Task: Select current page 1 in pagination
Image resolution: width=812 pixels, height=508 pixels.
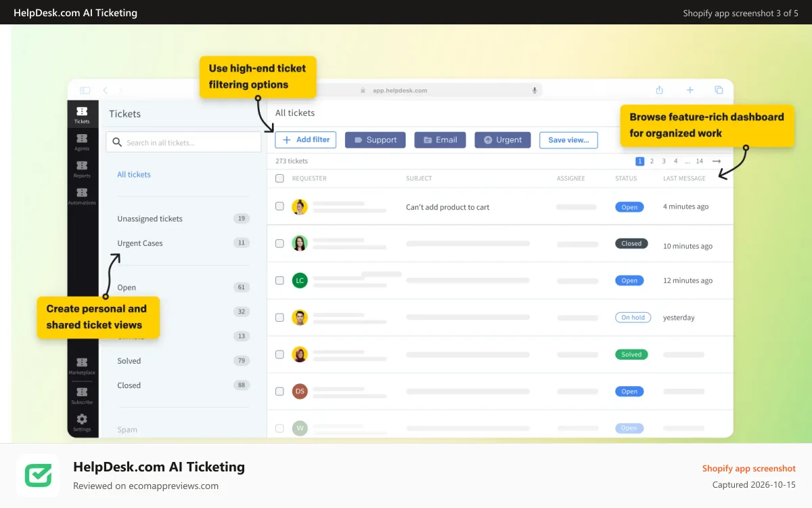Action: click(x=639, y=161)
